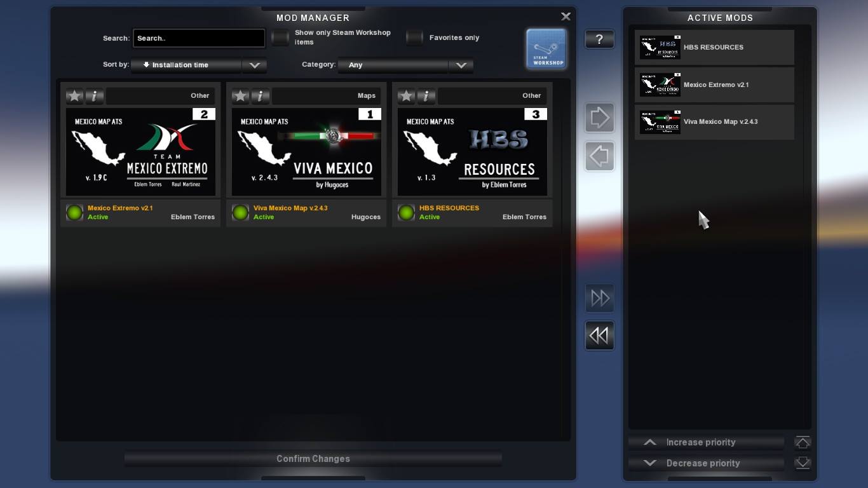Image resolution: width=868 pixels, height=488 pixels.
Task: Show info for Viva Mexico Map mod
Action: tap(261, 96)
